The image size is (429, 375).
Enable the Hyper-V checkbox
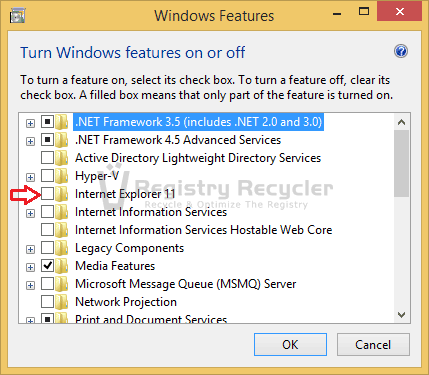tap(47, 176)
